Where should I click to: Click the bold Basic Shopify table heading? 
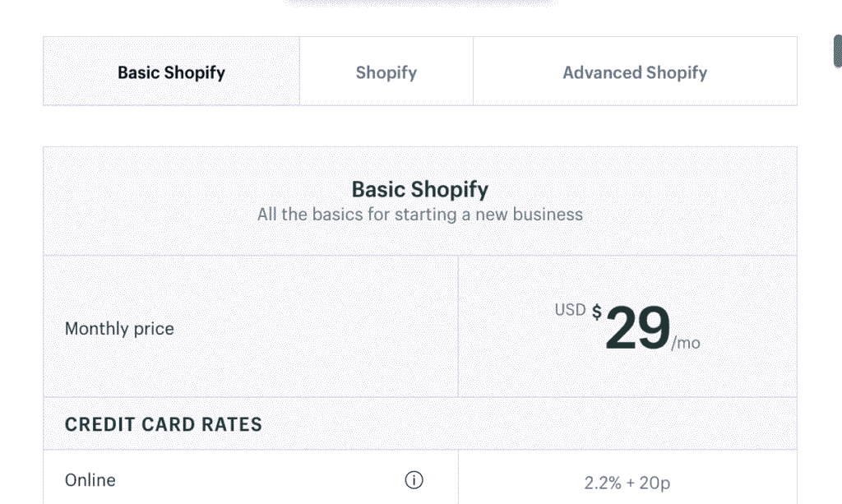point(419,190)
